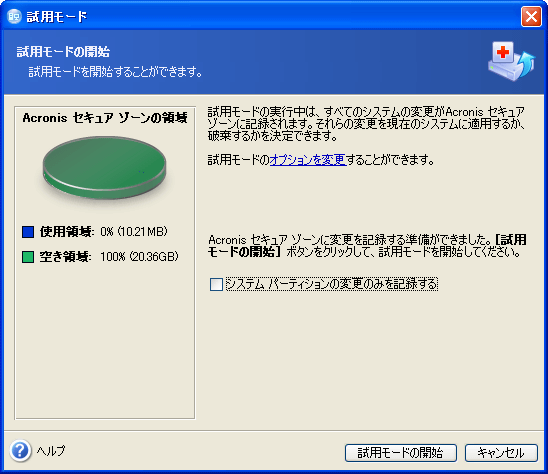
Task: Click the blue 使用領域 color swatch
Action: click(x=28, y=232)
